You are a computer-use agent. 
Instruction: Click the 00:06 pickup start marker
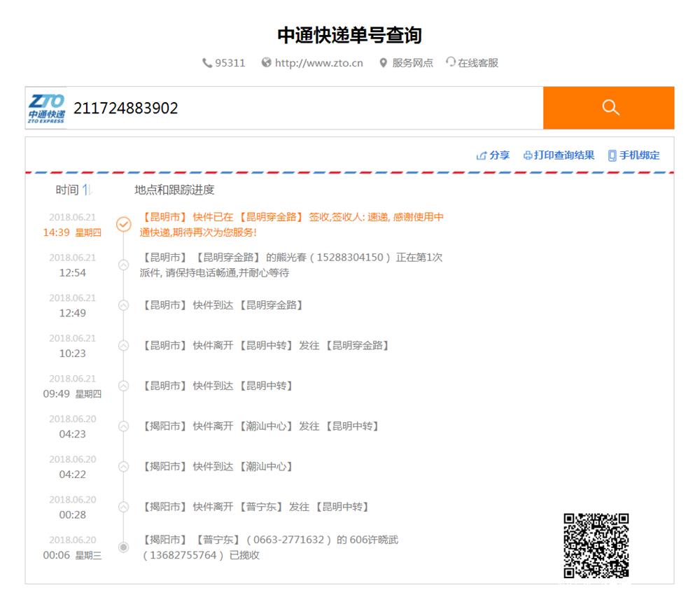(124, 547)
